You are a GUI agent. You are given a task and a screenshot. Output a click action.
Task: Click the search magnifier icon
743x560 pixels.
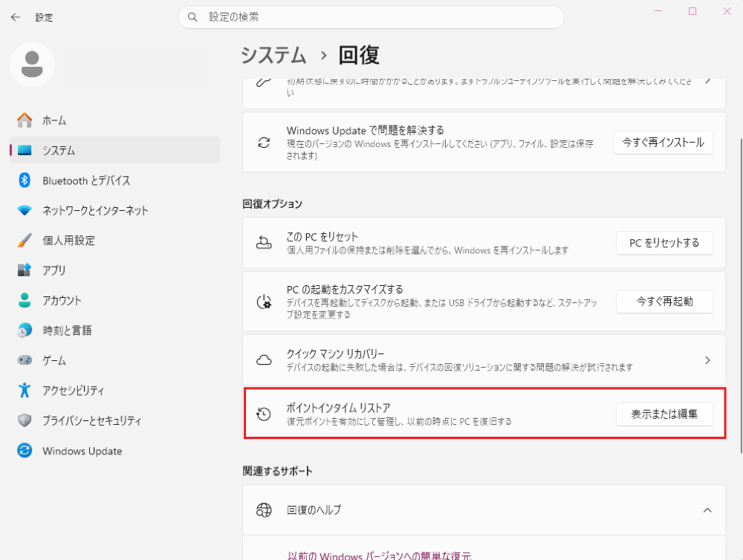coord(192,18)
